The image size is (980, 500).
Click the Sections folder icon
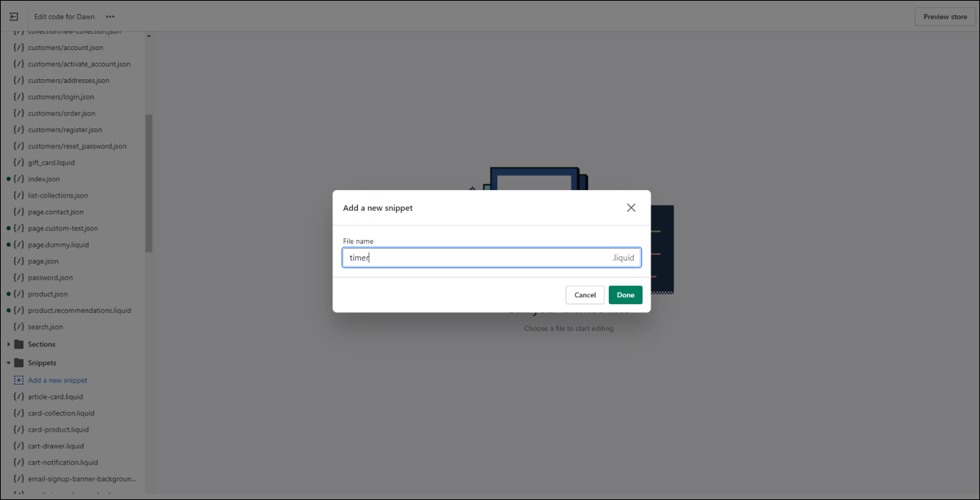19,344
